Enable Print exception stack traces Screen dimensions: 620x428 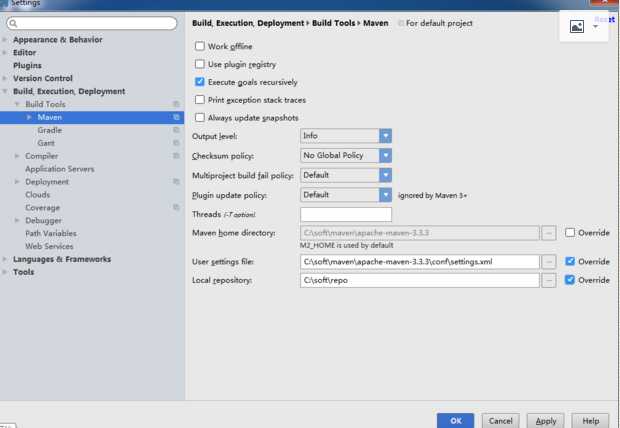pyautogui.click(x=200, y=100)
